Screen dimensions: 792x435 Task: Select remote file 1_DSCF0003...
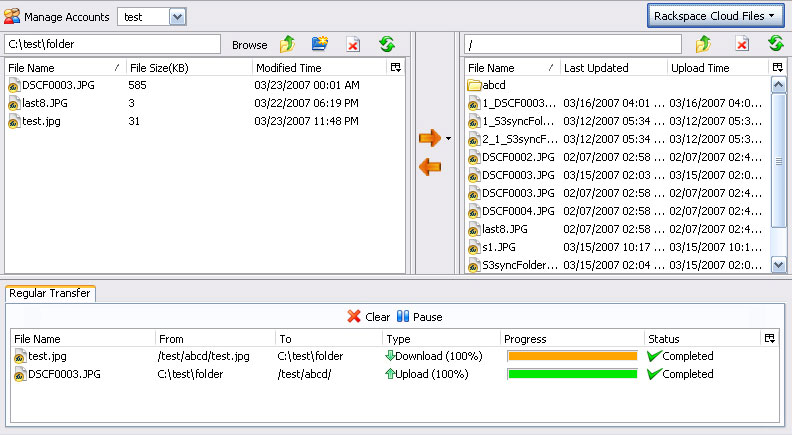618,103
